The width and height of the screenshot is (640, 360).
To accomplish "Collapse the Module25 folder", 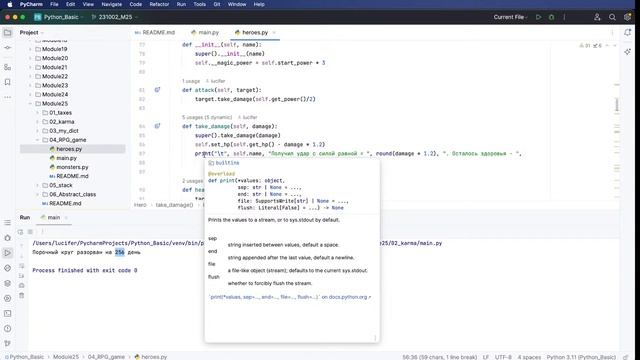I will pos(30,104).
